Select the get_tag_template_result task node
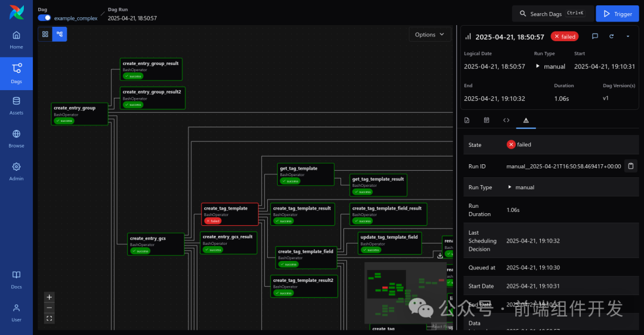Viewport: 644px width, 335px height. tap(378, 185)
